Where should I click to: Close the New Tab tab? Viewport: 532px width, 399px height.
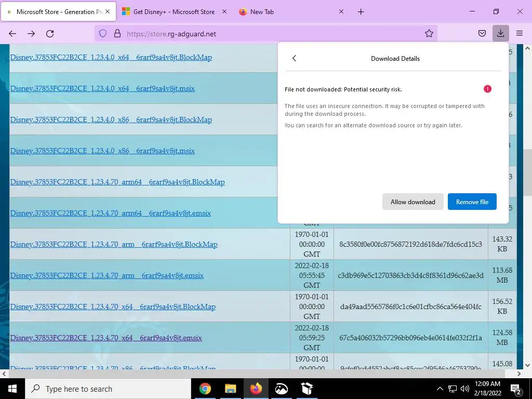[341, 11]
